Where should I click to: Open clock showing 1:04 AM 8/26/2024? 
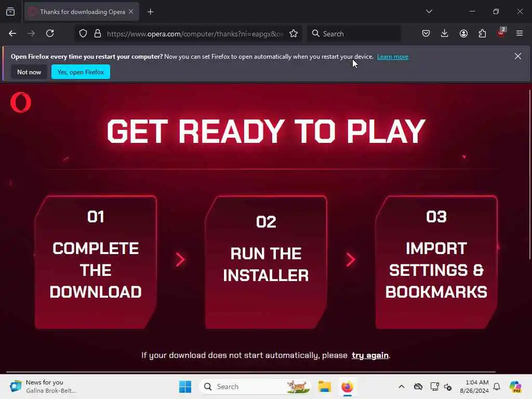coord(474,387)
